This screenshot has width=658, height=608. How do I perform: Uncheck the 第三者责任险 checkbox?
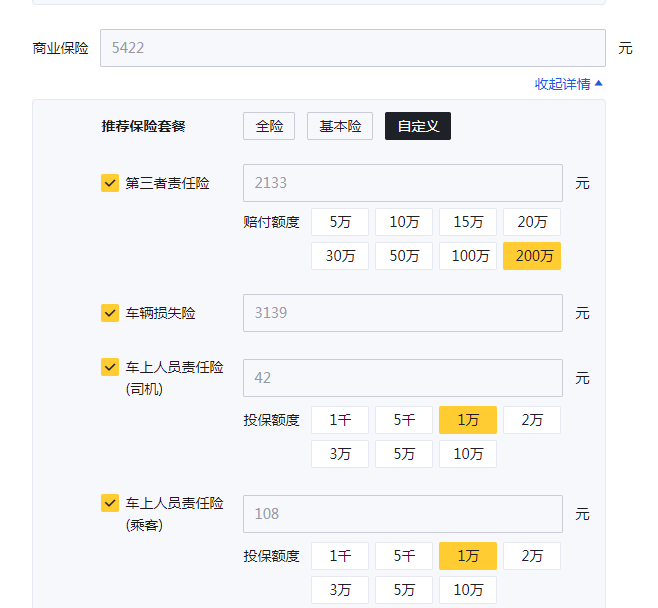click(x=110, y=183)
